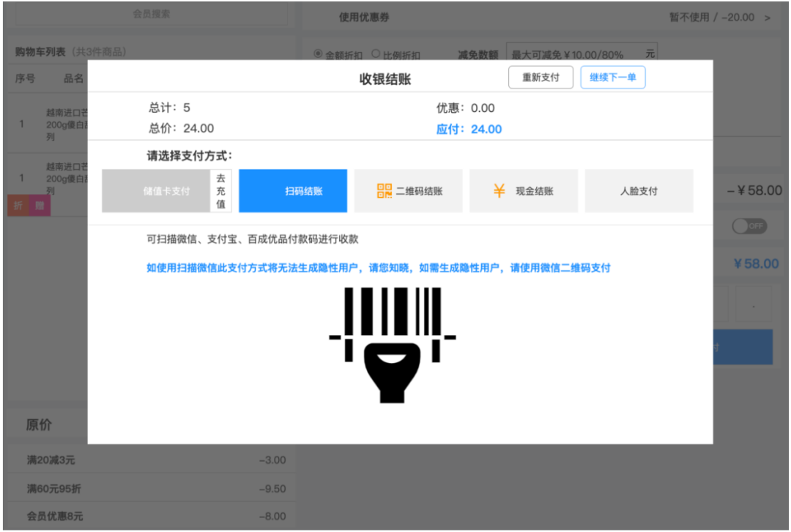The width and height of the screenshot is (791, 532).
Task: Select the 比例折扣 radio button
Action: 376,53
